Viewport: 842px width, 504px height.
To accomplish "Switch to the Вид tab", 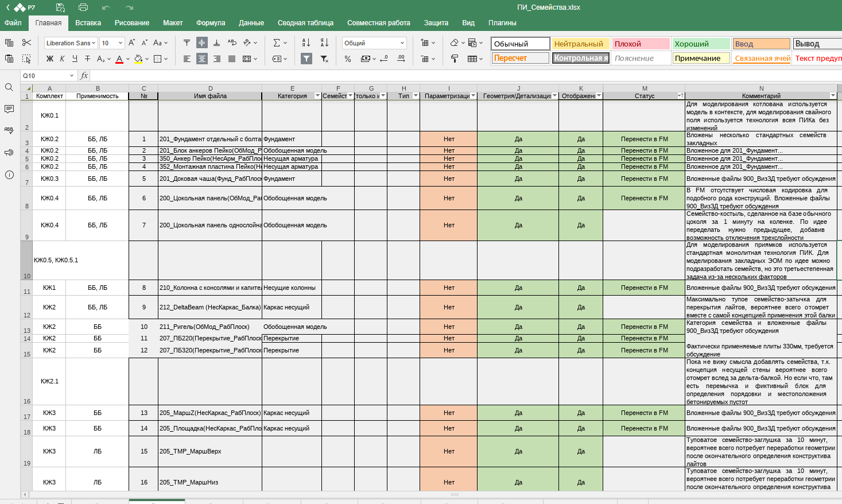I will point(468,23).
